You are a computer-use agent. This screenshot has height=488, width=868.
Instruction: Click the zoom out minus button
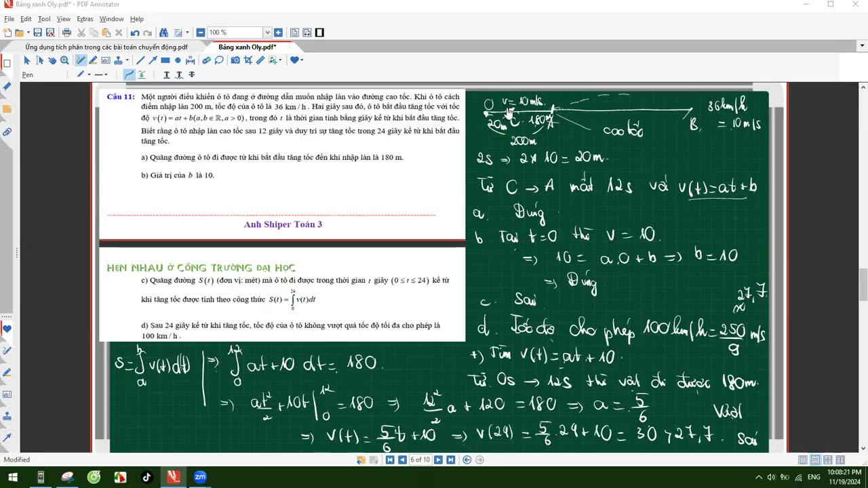201,33
